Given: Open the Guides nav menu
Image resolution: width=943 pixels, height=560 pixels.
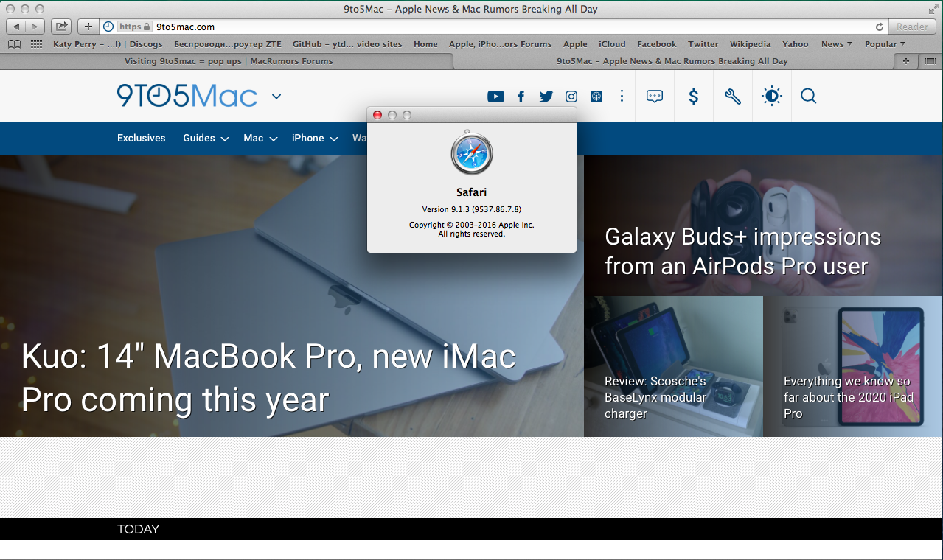Looking at the screenshot, I should pos(199,138).
